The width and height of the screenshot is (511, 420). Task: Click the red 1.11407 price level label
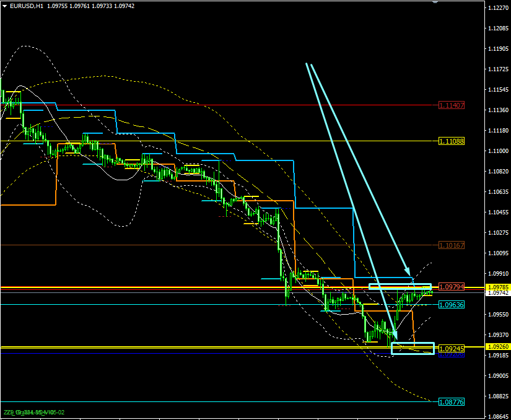(x=452, y=105)
